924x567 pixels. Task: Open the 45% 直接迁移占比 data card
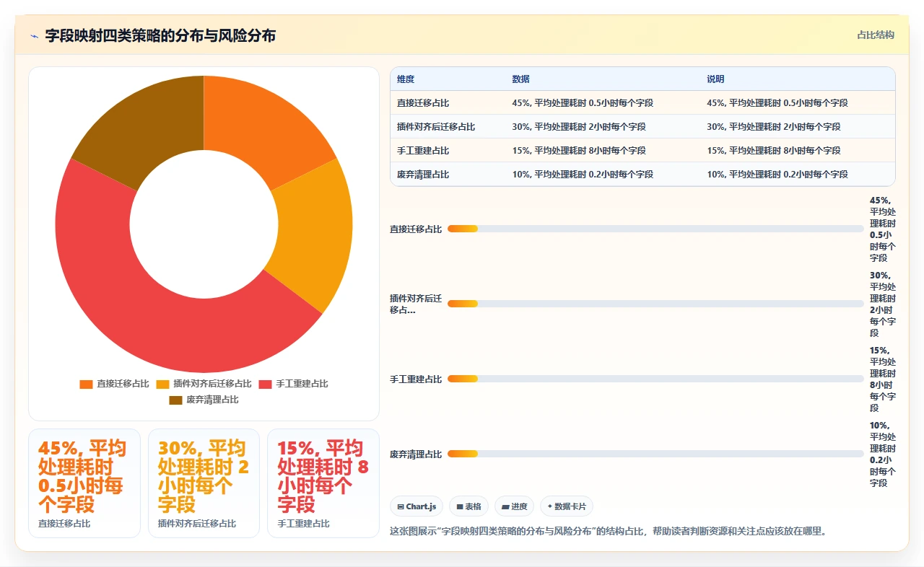84,483
